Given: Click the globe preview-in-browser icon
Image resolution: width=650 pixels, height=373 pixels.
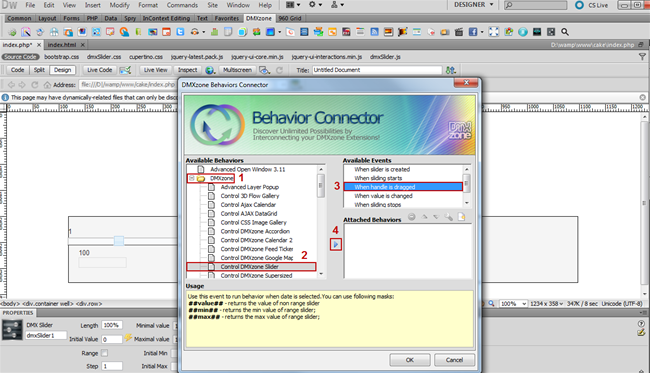Looking at the screenshot, I should point(210,70).
